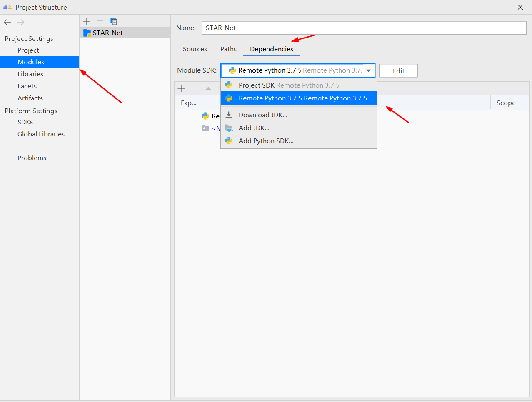Move dependency up with triangle icon
Screen dimensions: 532x402
pos(208,88)
